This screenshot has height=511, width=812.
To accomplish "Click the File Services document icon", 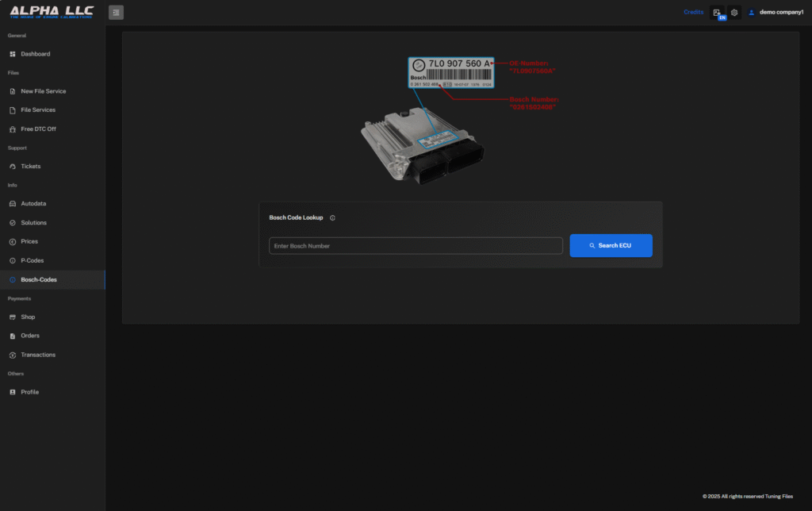I will point(13,110).
